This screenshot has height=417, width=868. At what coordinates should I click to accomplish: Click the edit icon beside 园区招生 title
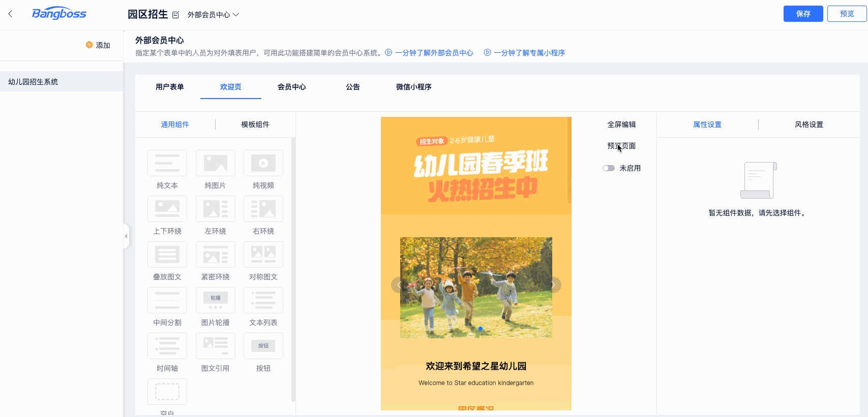[176, 15]
